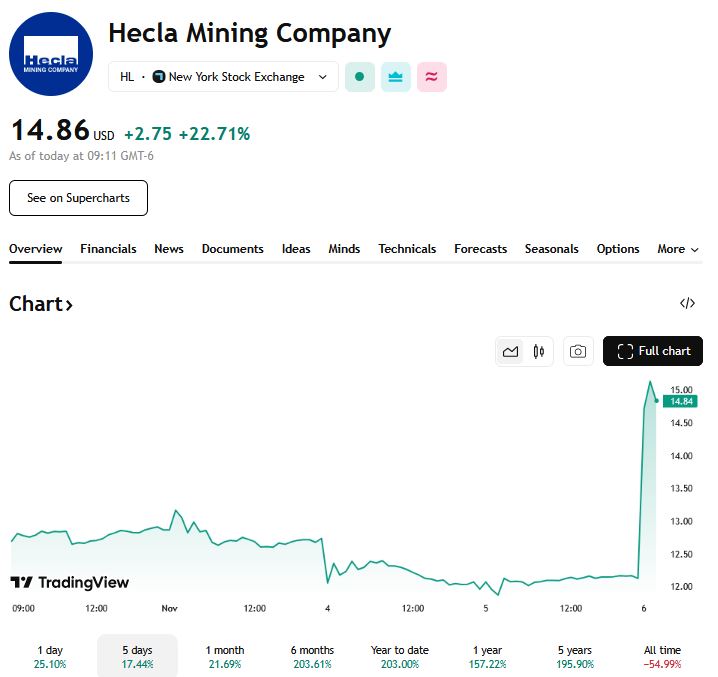Select the 1 year time range
Viewport: 718px width, 677px height.
[487, 656]
